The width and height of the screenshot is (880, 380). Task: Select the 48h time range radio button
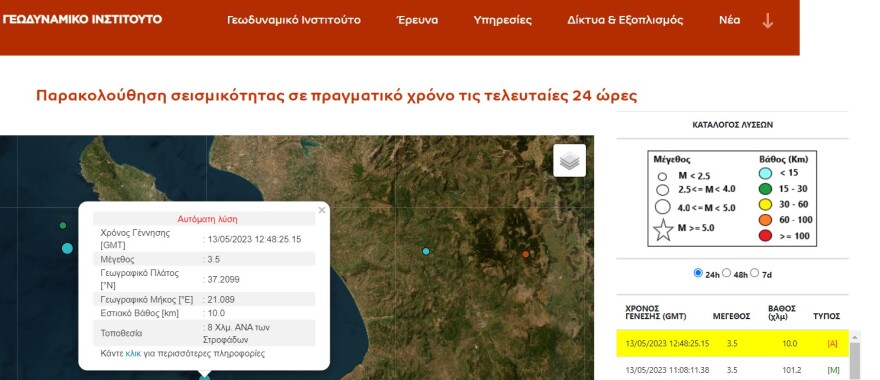pyautogui.click(x=726, y=273)
